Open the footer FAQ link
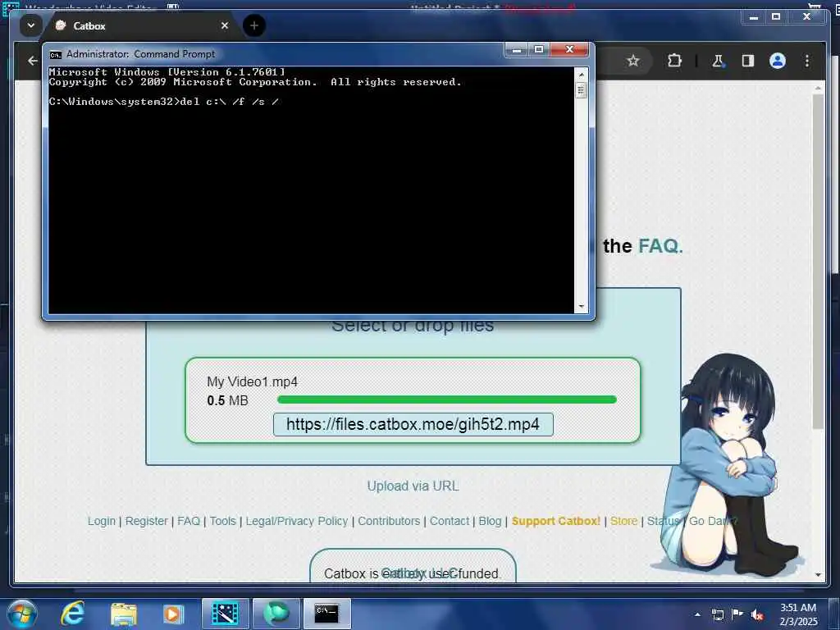 [x=189, y=521]
